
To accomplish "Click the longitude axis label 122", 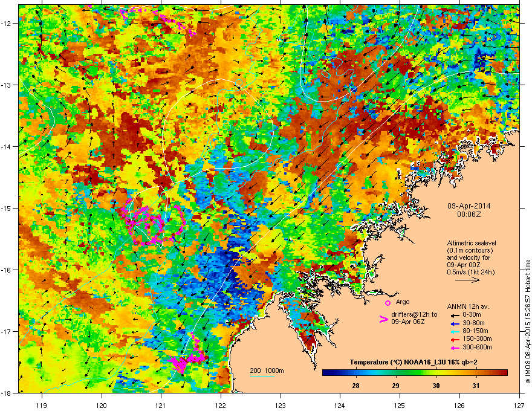I will pos(221,405).
